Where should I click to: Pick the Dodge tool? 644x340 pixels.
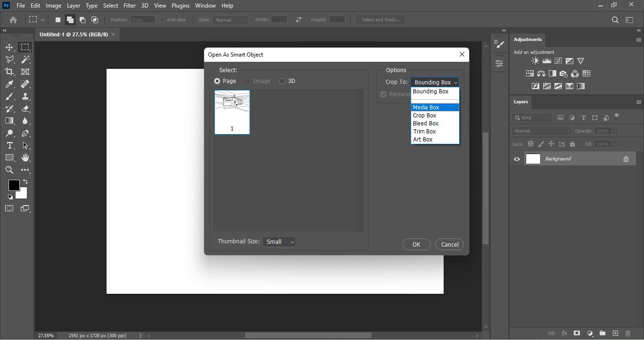9,133
